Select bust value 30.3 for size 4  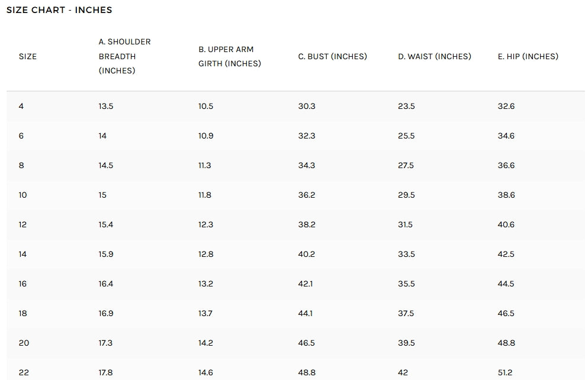tap(307, 106)
